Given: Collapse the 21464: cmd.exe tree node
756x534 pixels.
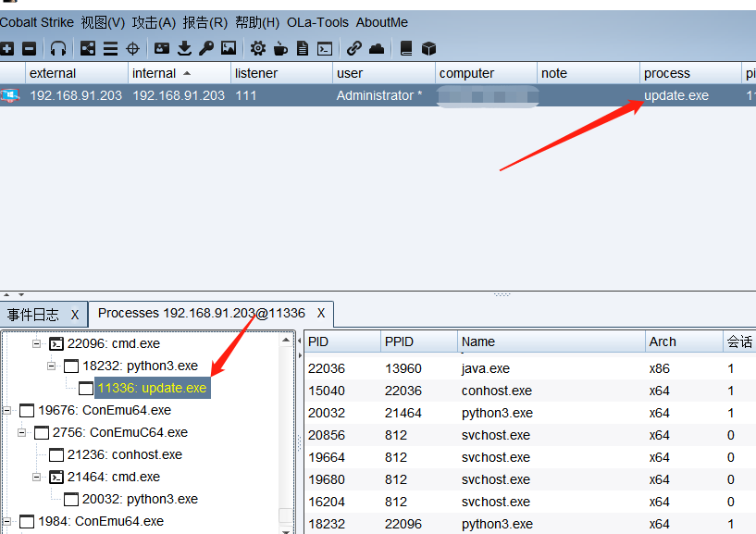Looking at the screenshot, I should coord(36,477).
